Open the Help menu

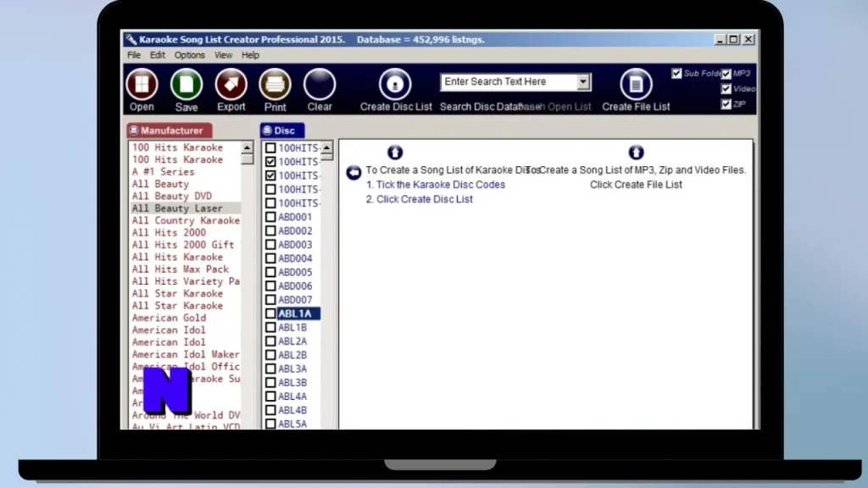tap(250, 55)
